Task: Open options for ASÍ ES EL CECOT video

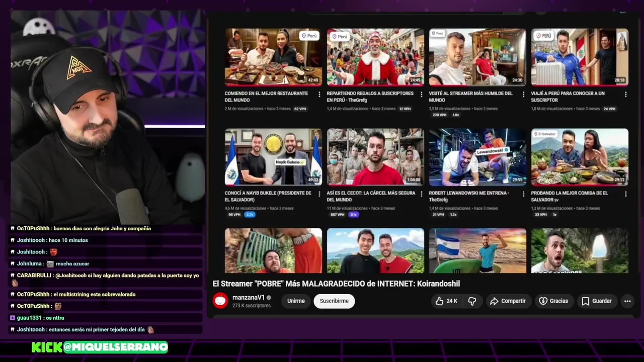Action: click(x=421, y=194)
